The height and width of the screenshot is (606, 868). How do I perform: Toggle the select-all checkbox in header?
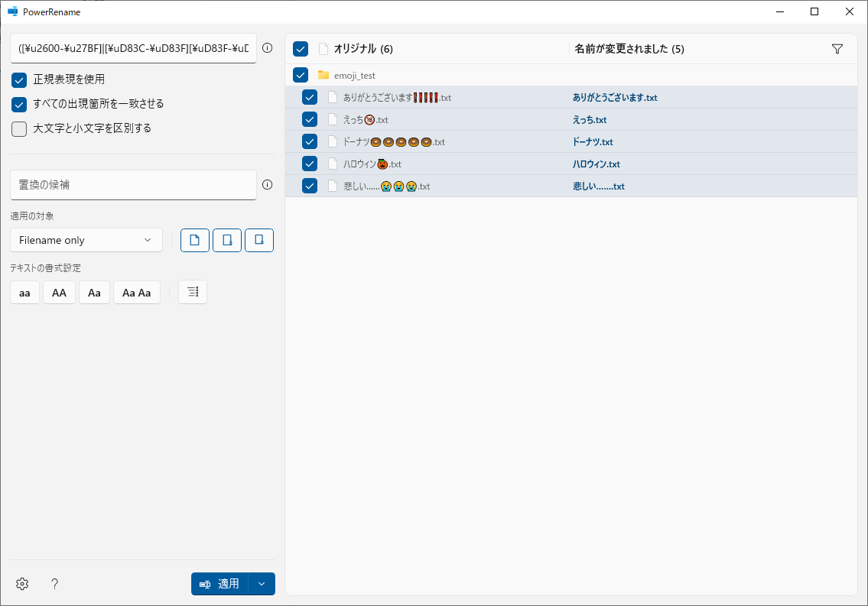tap(301, 49)
